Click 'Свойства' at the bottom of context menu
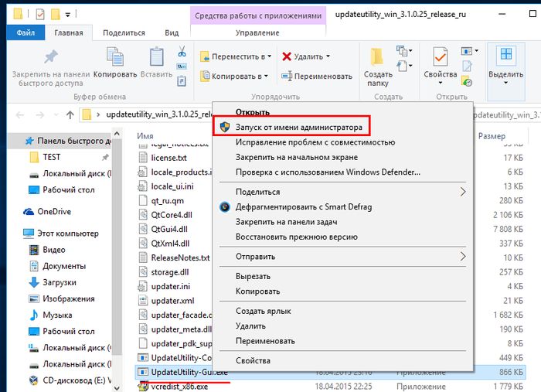The width and height of the screenshot is (541, 392). pos(253,360)
